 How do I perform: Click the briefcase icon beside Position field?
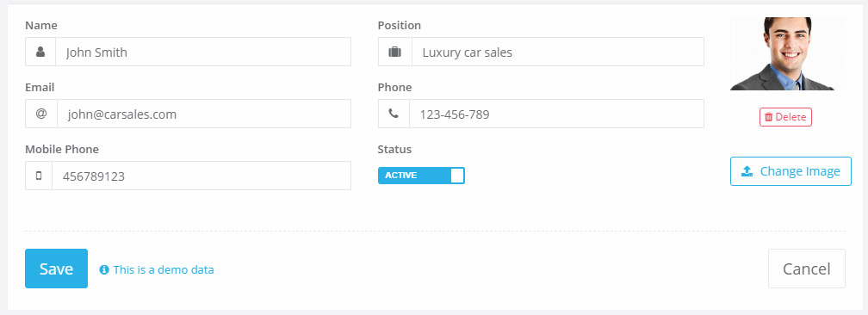coord(394,52)
